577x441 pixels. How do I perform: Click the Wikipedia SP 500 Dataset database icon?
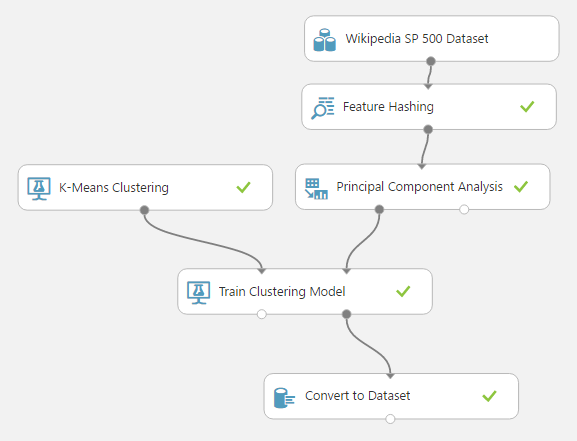(324, 40)
